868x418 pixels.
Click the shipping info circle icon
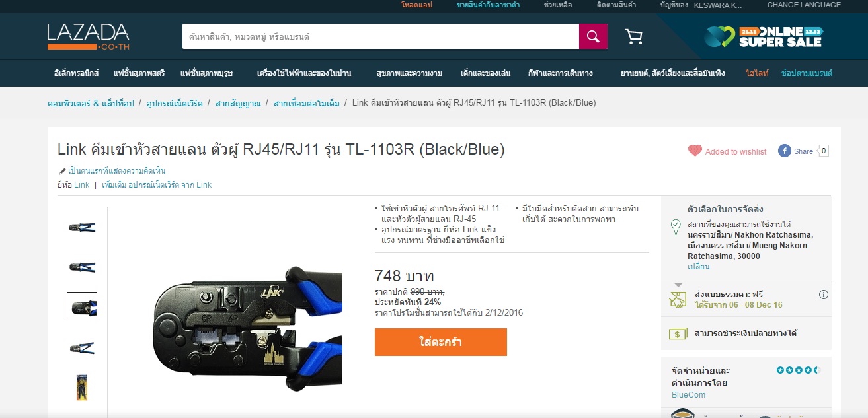[x=824, y=295]
